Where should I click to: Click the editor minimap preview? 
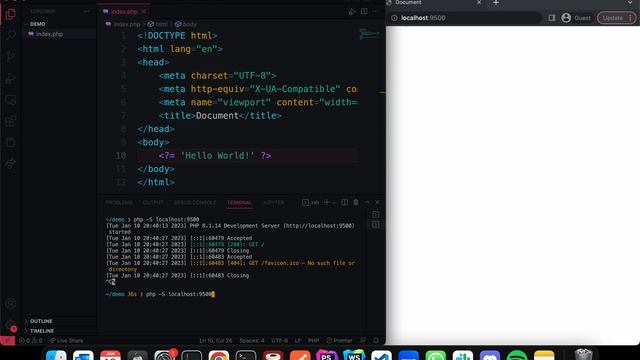point(369,34)
